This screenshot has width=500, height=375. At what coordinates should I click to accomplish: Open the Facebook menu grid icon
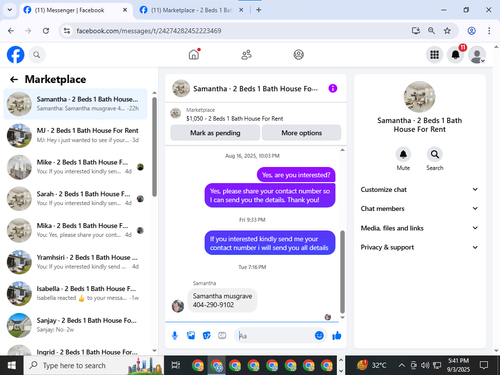click(x=434, y=55)
